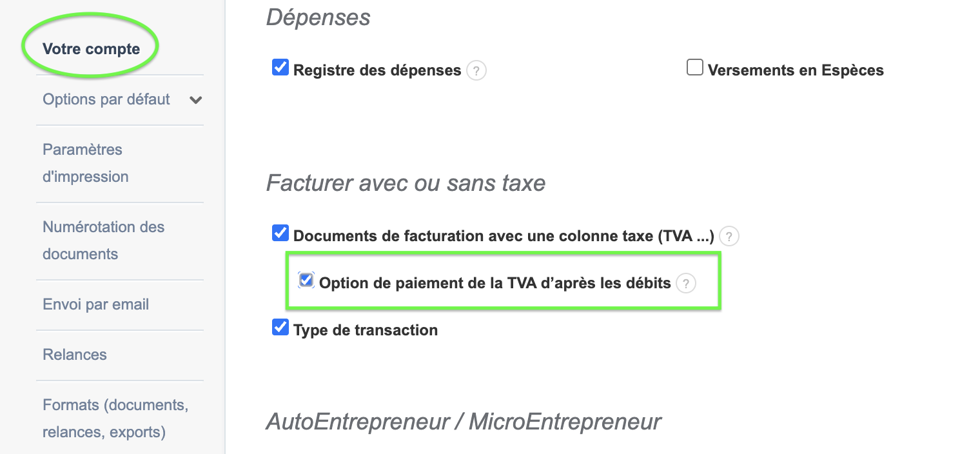
Task: Toggle off Type de transaction
Action: pyautogui.click(x=280, y=327)
